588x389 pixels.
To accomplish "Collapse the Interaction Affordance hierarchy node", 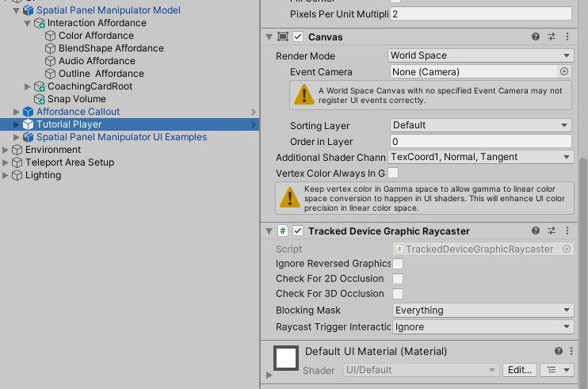I will 28,23.
